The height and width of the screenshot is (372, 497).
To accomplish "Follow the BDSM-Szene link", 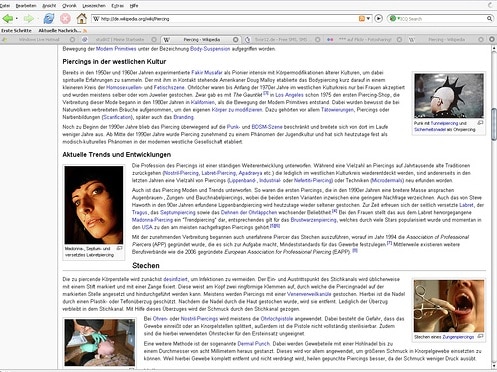I will click(x=267, y=127).
